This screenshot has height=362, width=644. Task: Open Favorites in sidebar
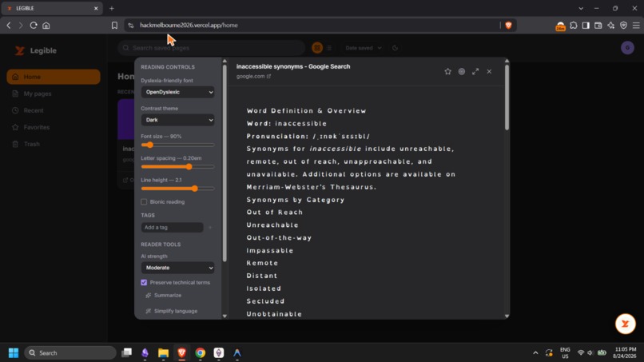tap(54, 127)
